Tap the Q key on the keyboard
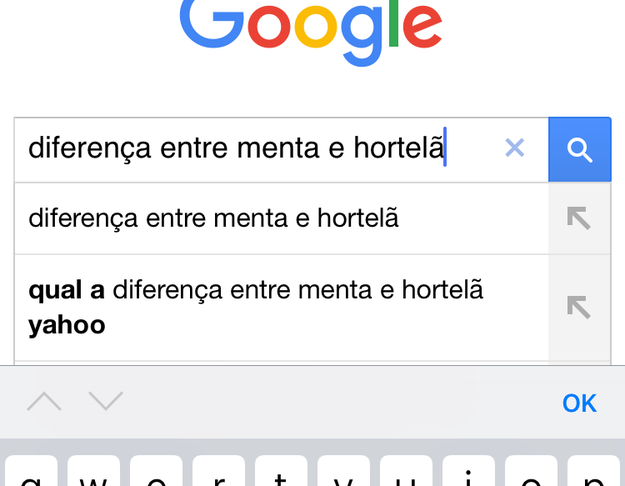 coord(32,474)
